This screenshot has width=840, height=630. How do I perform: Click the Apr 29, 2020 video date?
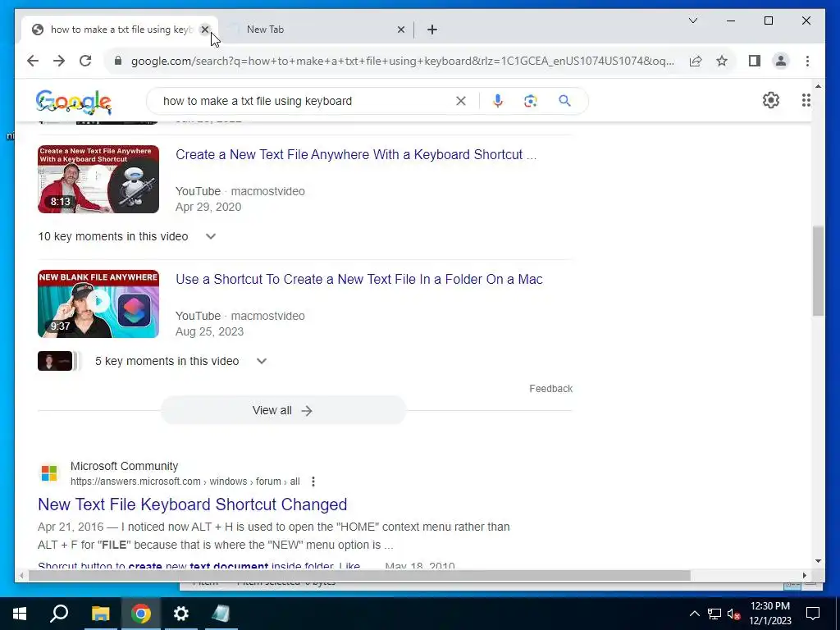point(208,208)
